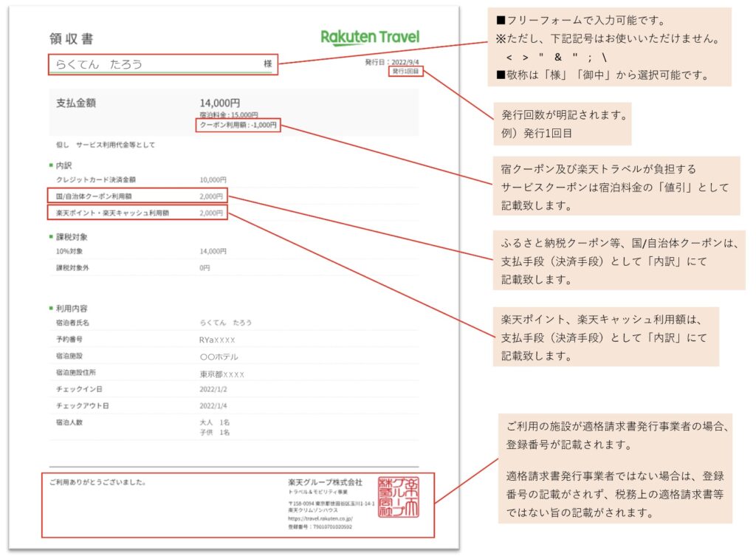Click the 宿泊者氏名 row label

coord(72,323)
